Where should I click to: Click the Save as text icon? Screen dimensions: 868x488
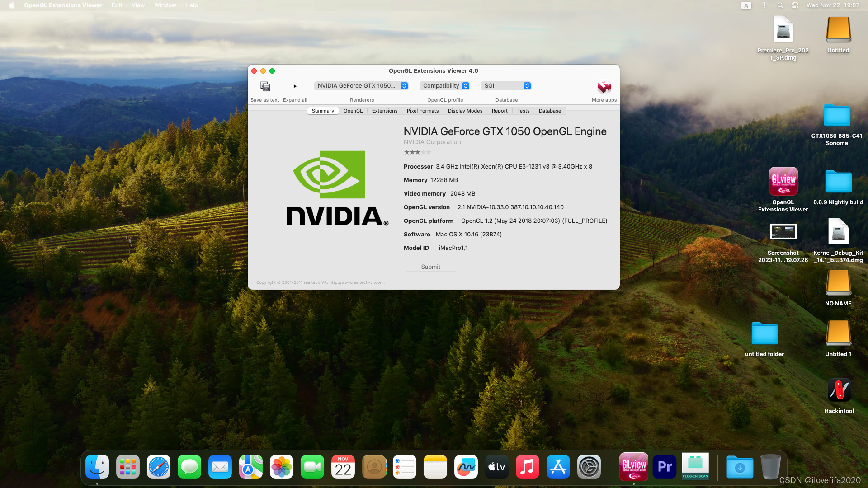[265, 86]
